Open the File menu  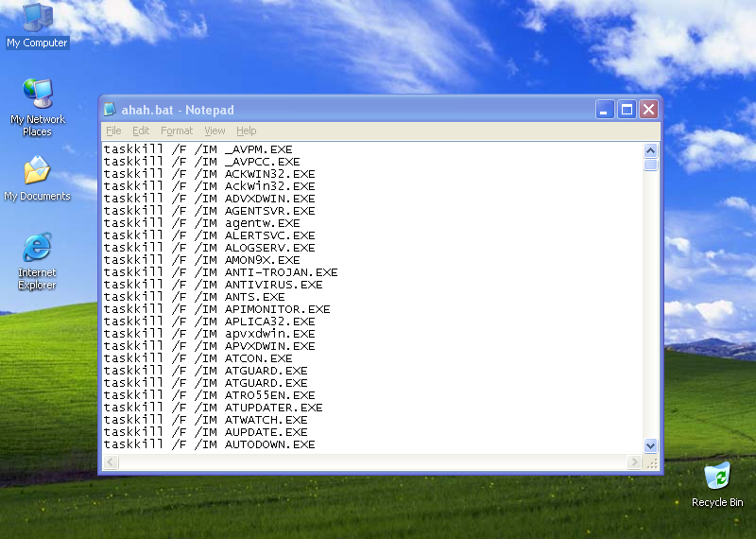(113, 130)
